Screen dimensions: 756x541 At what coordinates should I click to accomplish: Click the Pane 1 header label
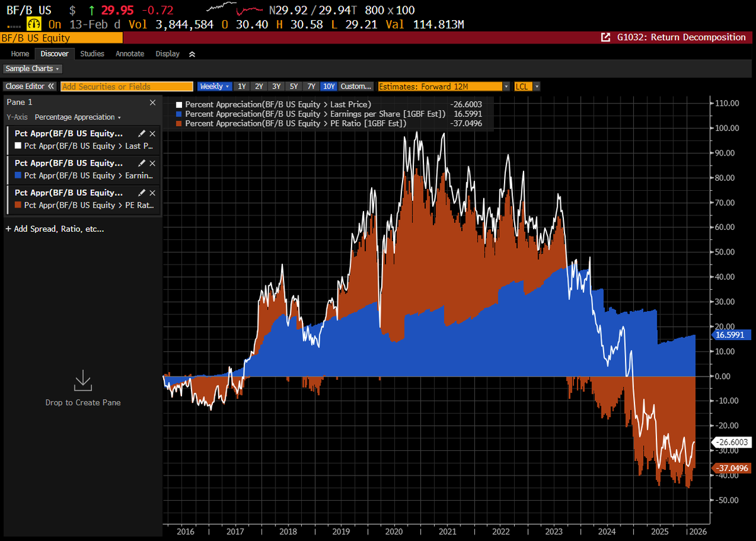[19, 102]
